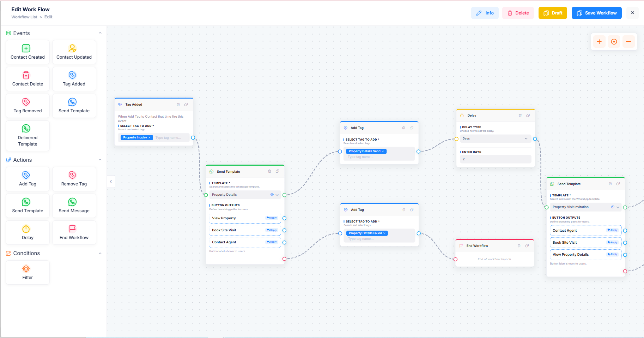Click View Property output connector
This screenshot has height=338, width=644.
(x=284, y=218)
